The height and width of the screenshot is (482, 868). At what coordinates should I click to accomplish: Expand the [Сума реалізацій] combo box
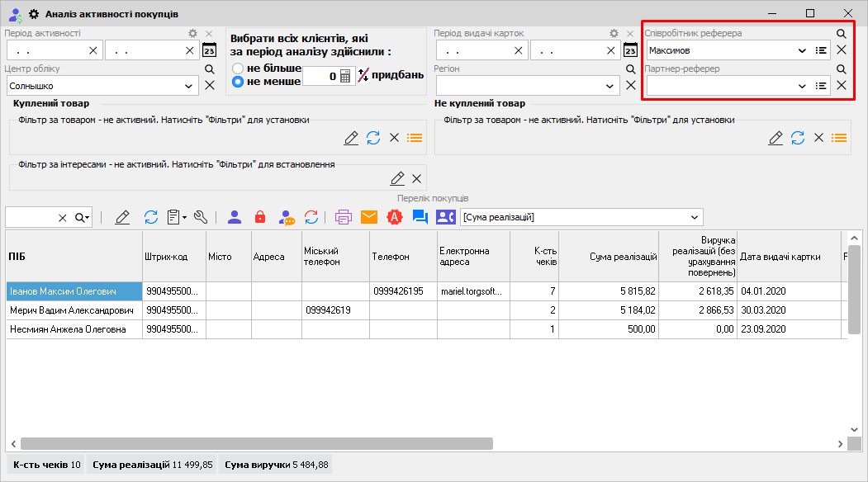click(x=694, y=217)
